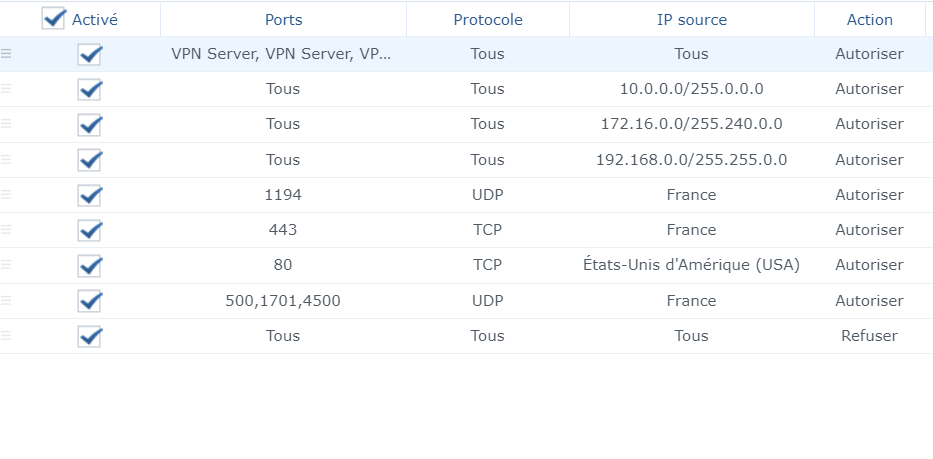933x459 pixels.
Task: Select the États-Unis d'Amérique source cell
Action: tap(691, 265)
